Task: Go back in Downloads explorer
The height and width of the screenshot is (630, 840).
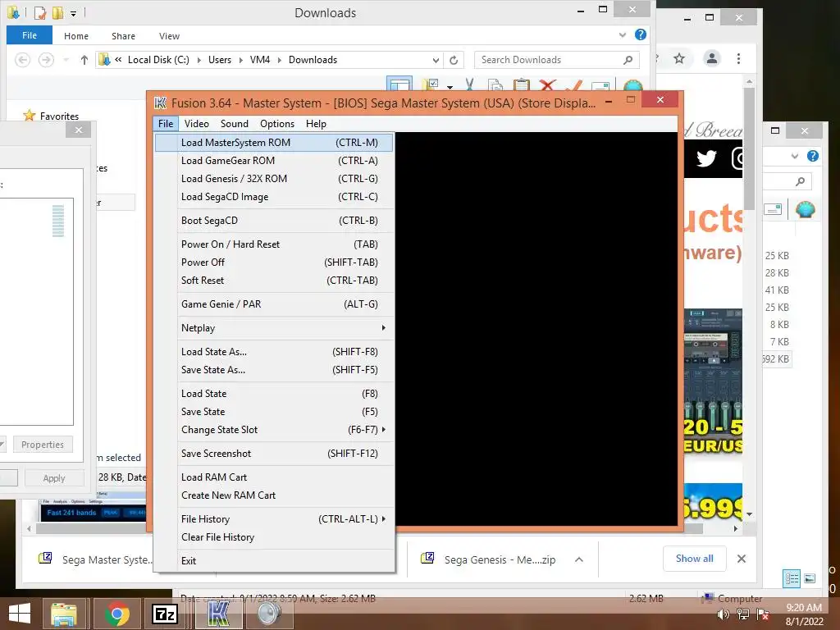Action: 22,59
